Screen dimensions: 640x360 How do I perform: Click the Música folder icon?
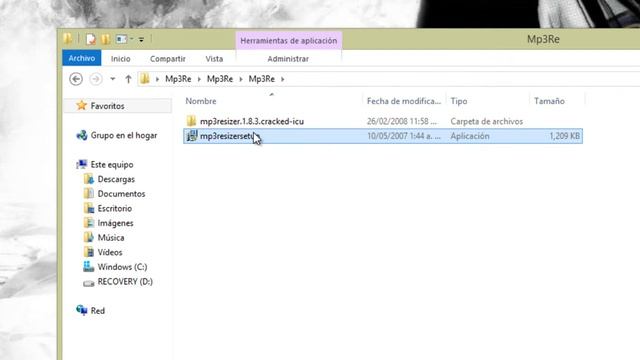(89, 238)
